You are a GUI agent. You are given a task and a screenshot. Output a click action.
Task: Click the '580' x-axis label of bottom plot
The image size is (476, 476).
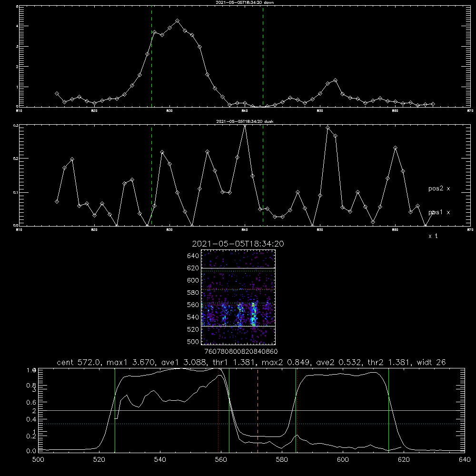pos(282,460)
